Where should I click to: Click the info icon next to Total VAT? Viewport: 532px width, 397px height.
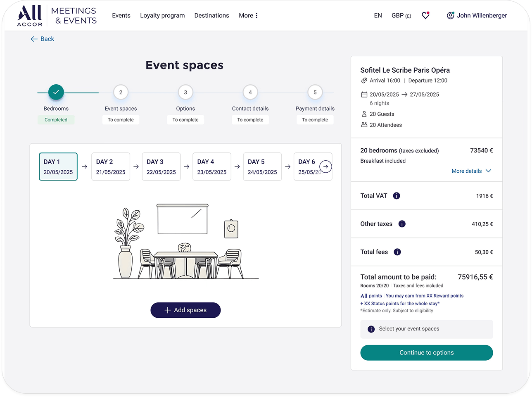pyautogui.click(x=396, y=195)
